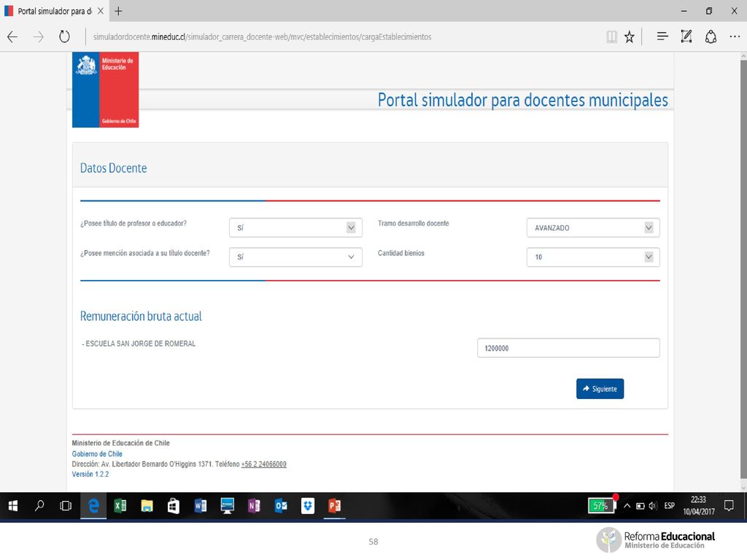This screenshot has width=747, height=560.
Task: Open Task View on taskbar
Action: click(x=66, y=506)
